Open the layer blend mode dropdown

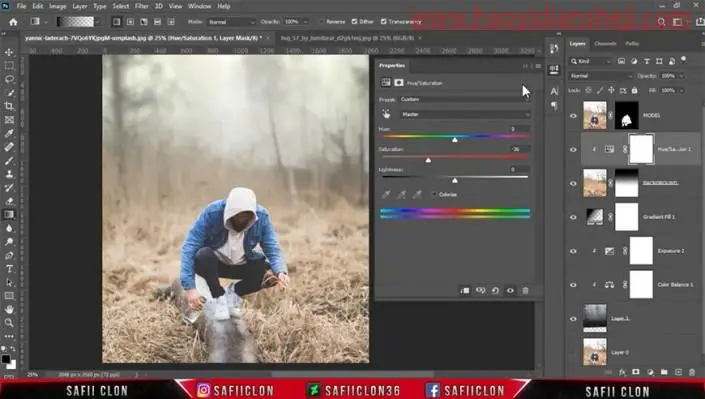(600, 76)
